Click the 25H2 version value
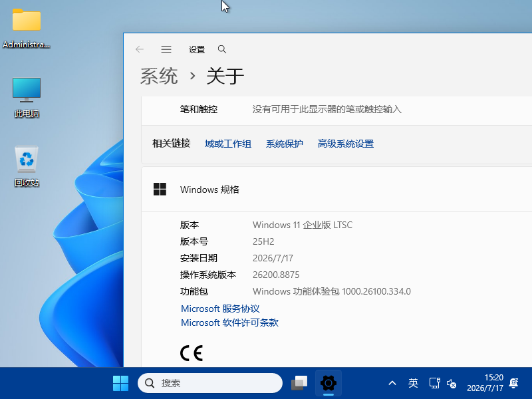This screenshot has height=399, width=532. click(263, 241)
